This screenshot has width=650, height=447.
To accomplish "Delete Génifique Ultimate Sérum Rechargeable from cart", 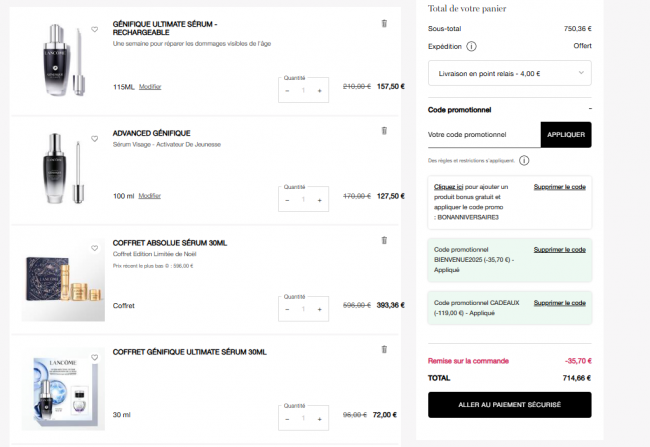I will click(x=384, y=23).
